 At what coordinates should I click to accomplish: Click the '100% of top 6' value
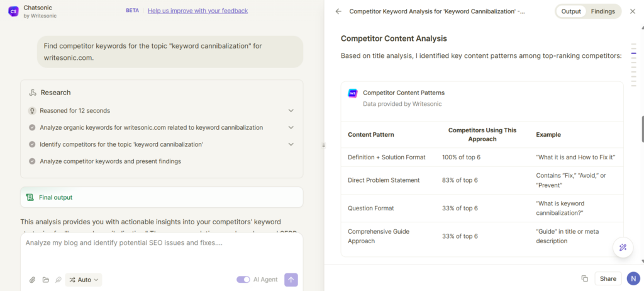(x=460, y=157)
